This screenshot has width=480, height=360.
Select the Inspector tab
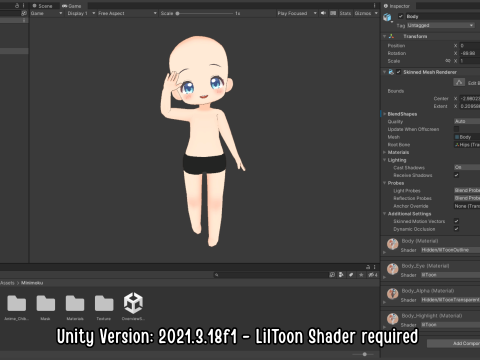click(x=397, y=6)
